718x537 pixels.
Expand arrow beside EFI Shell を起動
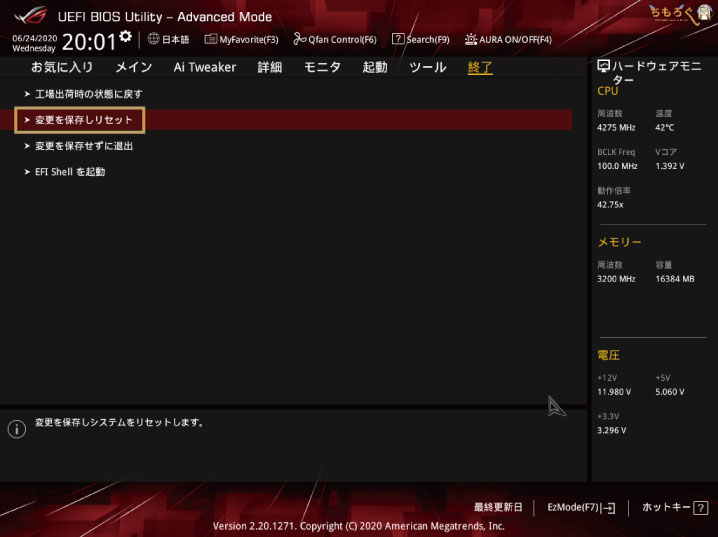(x=27, y=172)
